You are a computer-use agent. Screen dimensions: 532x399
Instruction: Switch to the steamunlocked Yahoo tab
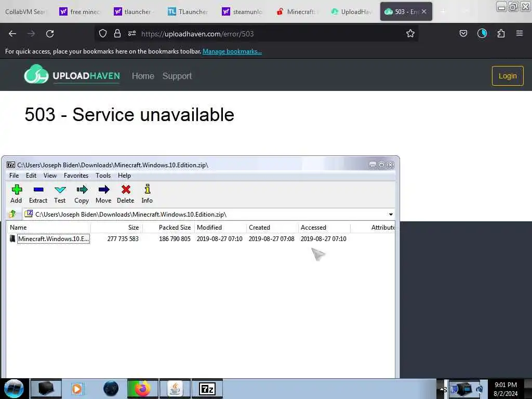243,12
